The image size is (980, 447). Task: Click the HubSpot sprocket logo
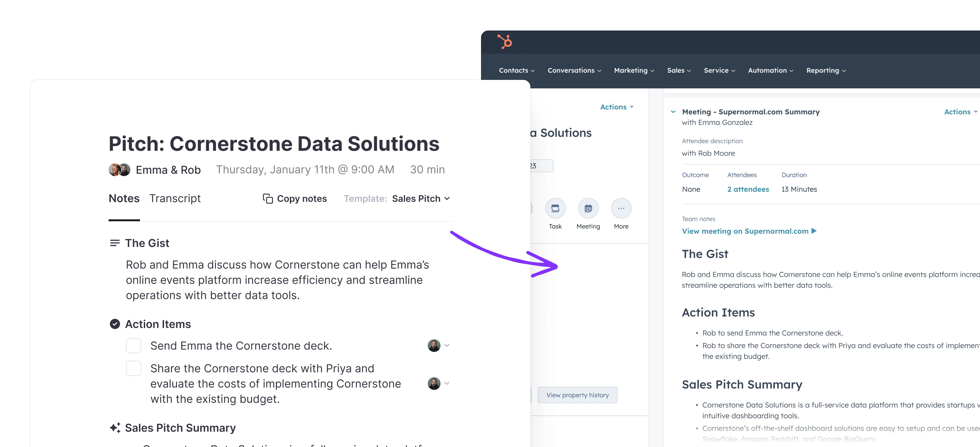[505, 42]
